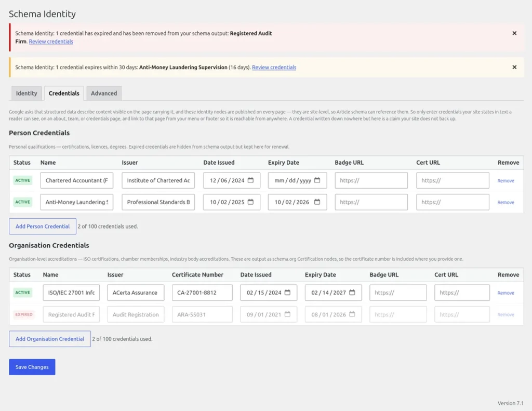Follow Review credentials link in red notice
This screenshot has width=532, height=411.
[x=51, y=42]
